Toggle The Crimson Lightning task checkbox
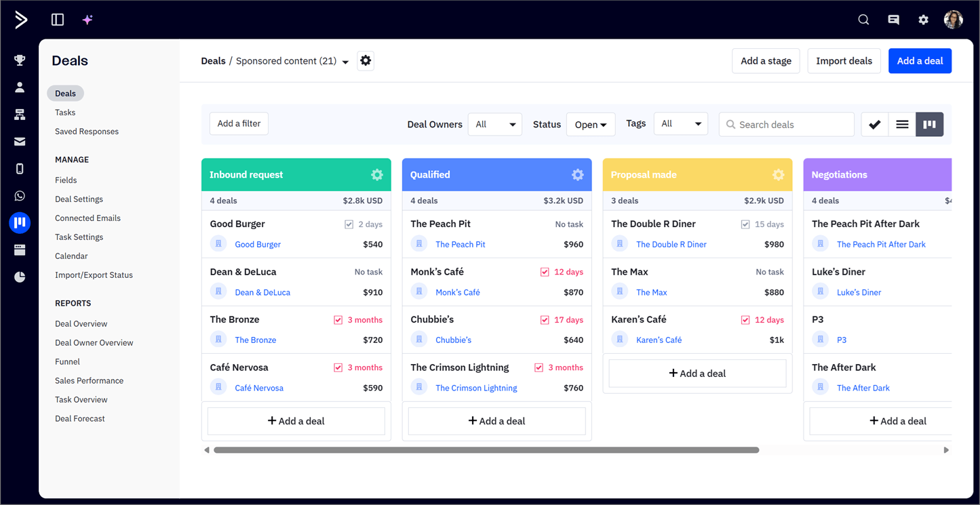The image size is (980, 505). pos(538,367)
